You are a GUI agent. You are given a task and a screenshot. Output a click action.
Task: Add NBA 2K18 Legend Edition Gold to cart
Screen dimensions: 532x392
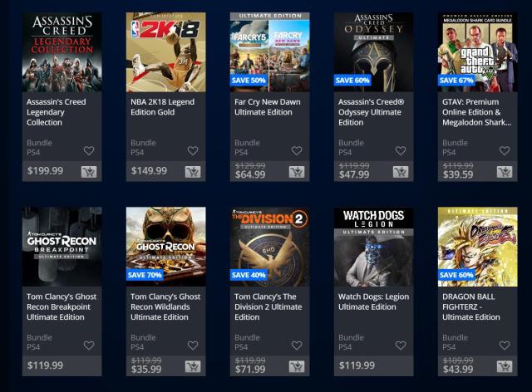click(x=193, y=172)
